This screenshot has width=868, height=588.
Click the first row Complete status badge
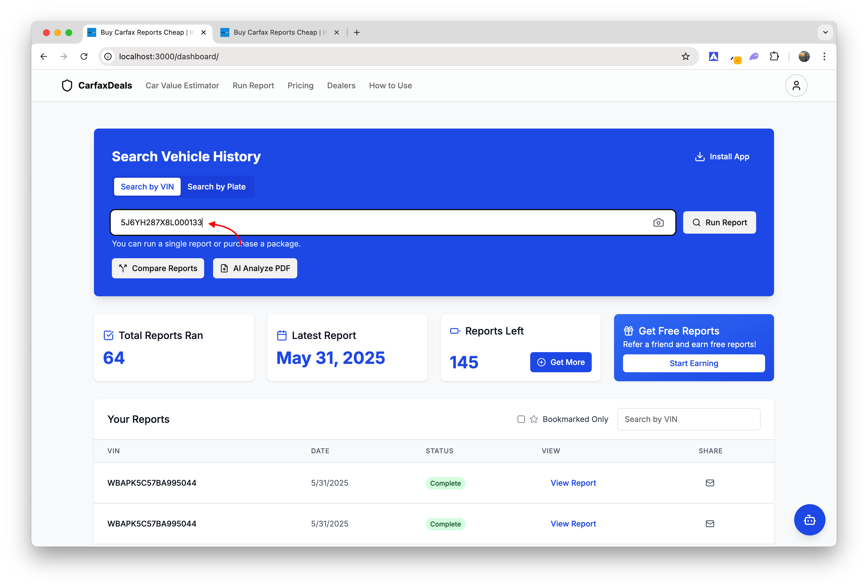tap(445, 483)
